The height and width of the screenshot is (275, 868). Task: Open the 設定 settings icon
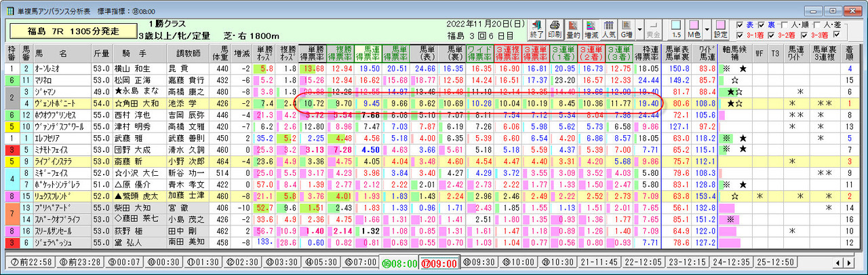[x=720, y=29]
